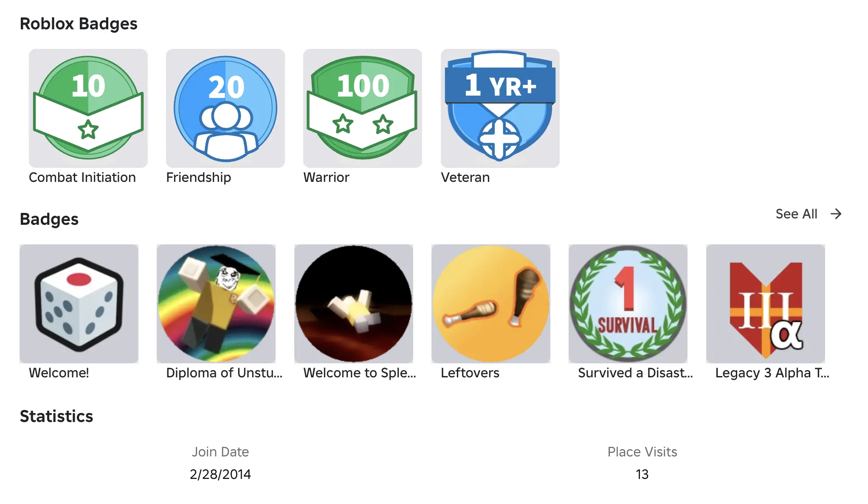Click the Legacy 3 Alpha T... title

tap(772, 373)
